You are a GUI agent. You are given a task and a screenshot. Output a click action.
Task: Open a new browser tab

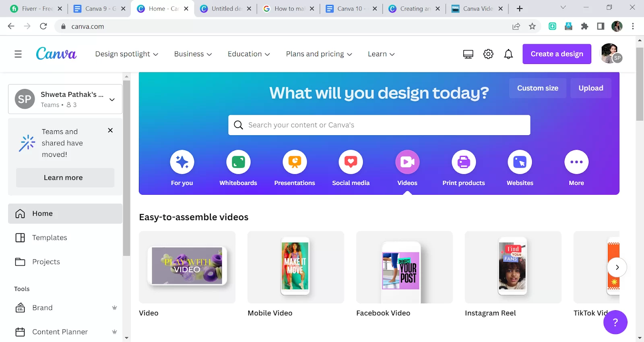pyautogui.click(x=520, y=8)
